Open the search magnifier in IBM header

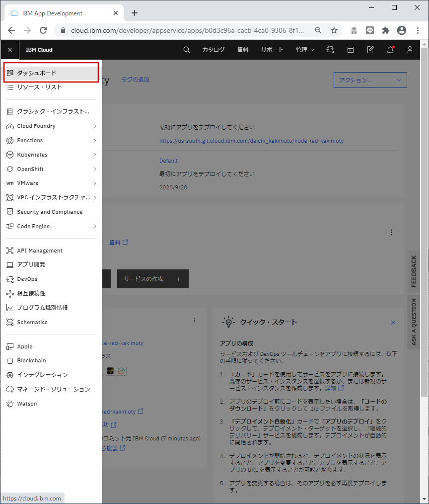[187, 50]
